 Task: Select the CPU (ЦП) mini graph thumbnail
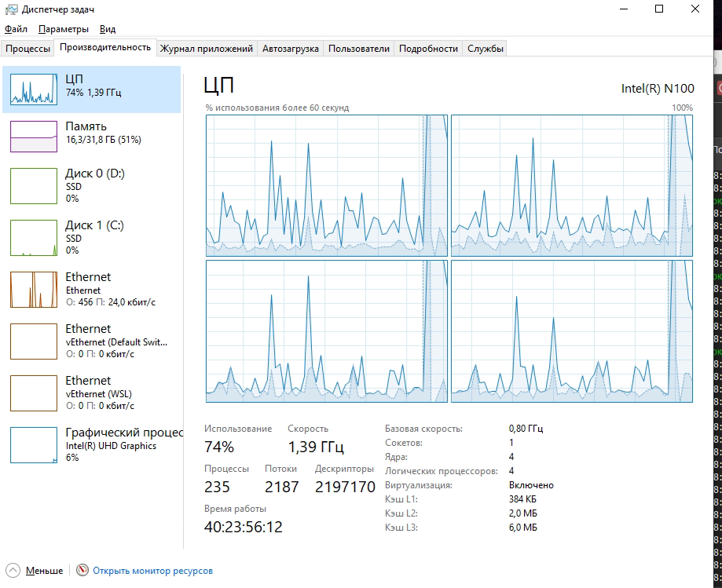(34, 89)
